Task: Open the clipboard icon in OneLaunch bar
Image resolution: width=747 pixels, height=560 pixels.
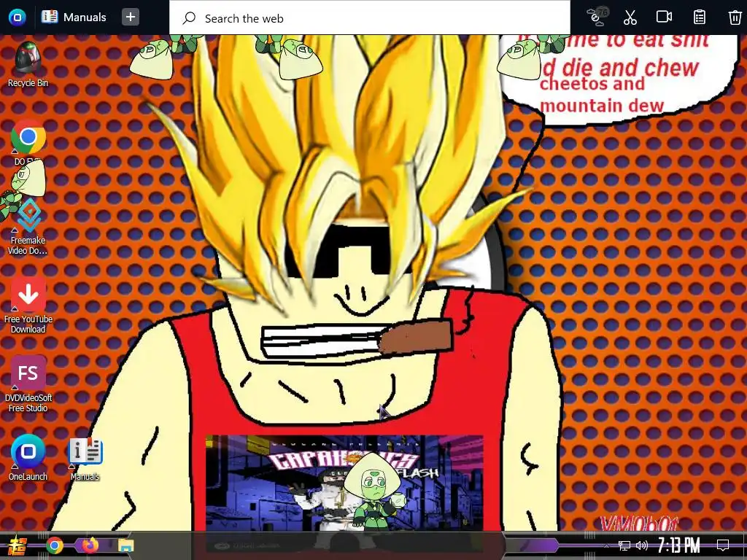Action: pos(699,17)
